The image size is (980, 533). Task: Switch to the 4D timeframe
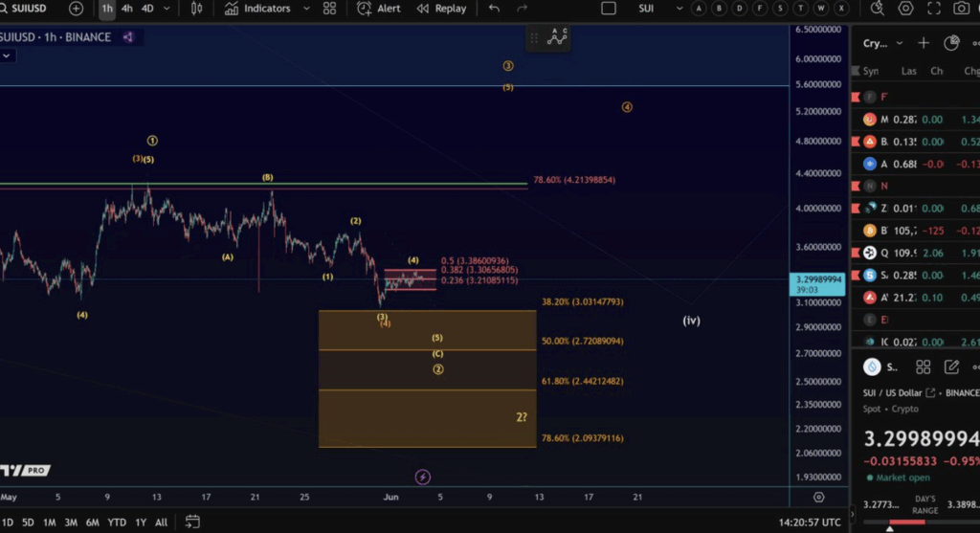147,8
